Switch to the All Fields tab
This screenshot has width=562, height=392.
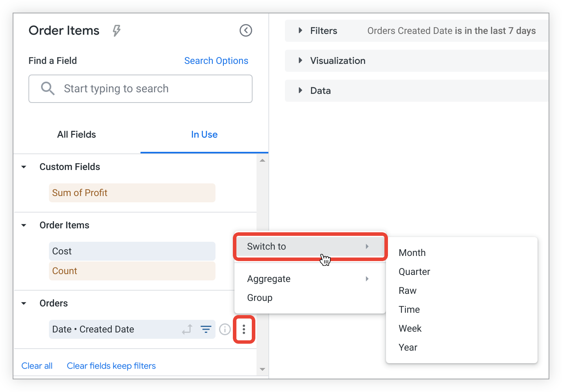click(76, 134)
